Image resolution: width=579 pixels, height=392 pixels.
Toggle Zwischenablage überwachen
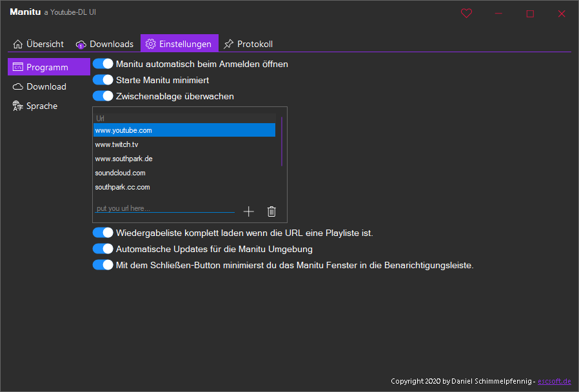coord(103,95)
